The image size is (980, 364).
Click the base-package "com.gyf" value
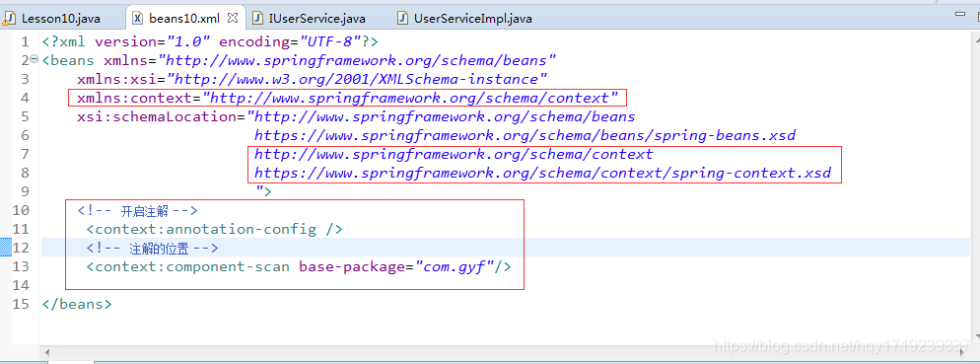pos(455,267)
